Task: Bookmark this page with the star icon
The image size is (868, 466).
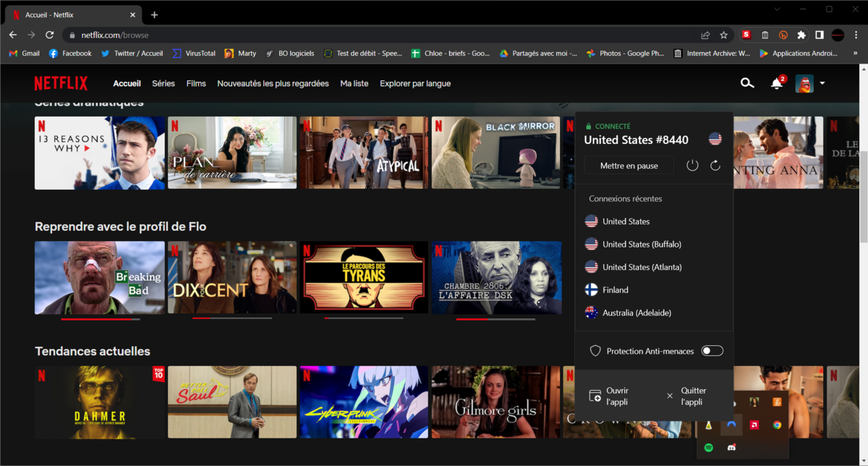Action: 723,35
